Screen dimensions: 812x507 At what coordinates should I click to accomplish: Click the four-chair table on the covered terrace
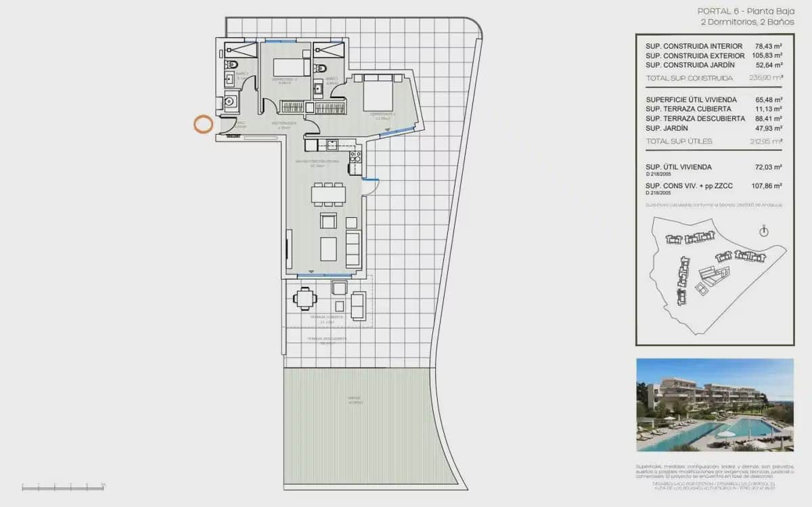(x=305, y=298)
